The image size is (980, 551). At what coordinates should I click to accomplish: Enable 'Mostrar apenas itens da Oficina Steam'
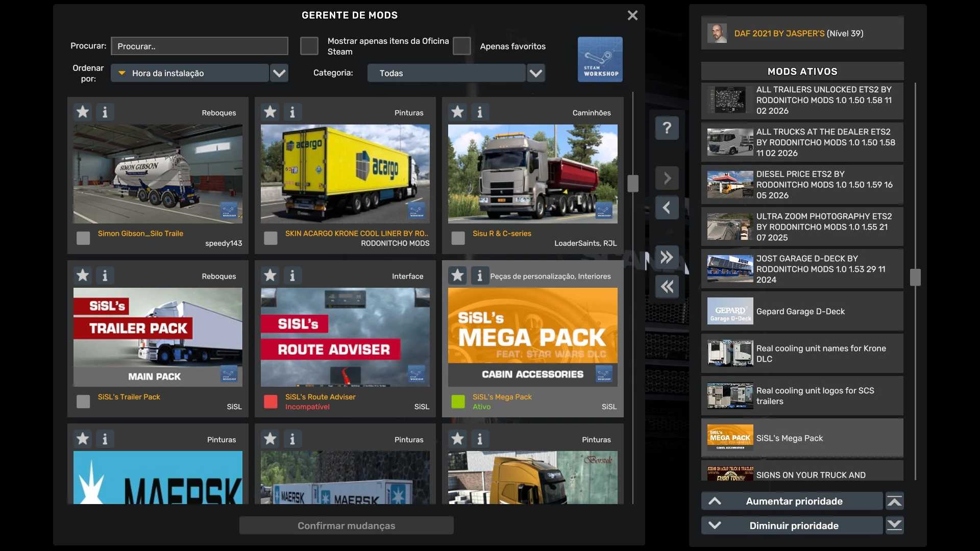[x=309, y=46]
